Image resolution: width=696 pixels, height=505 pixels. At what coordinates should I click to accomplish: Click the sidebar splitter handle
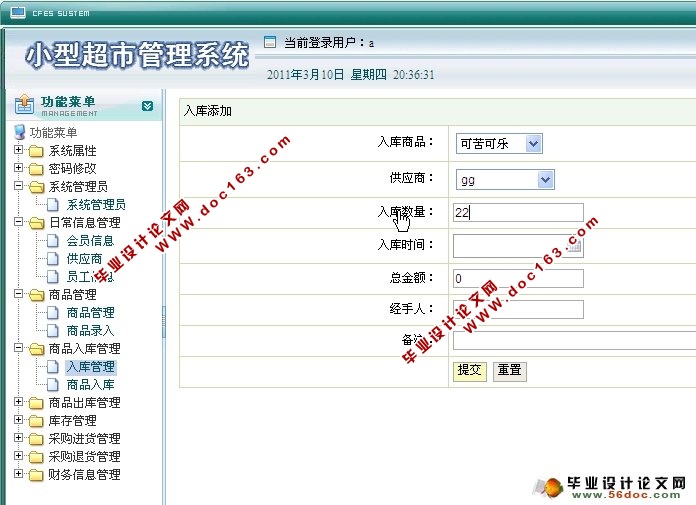(163, 322)
